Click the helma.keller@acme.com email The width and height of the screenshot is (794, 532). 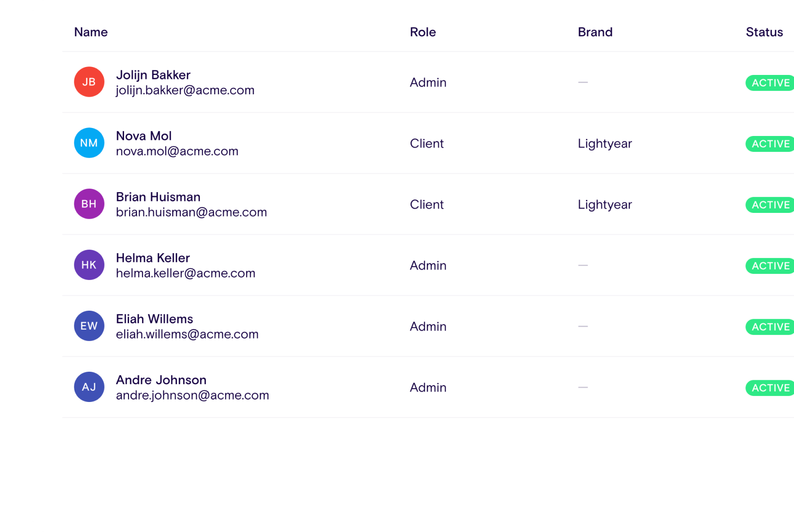[x=186, y=273]
